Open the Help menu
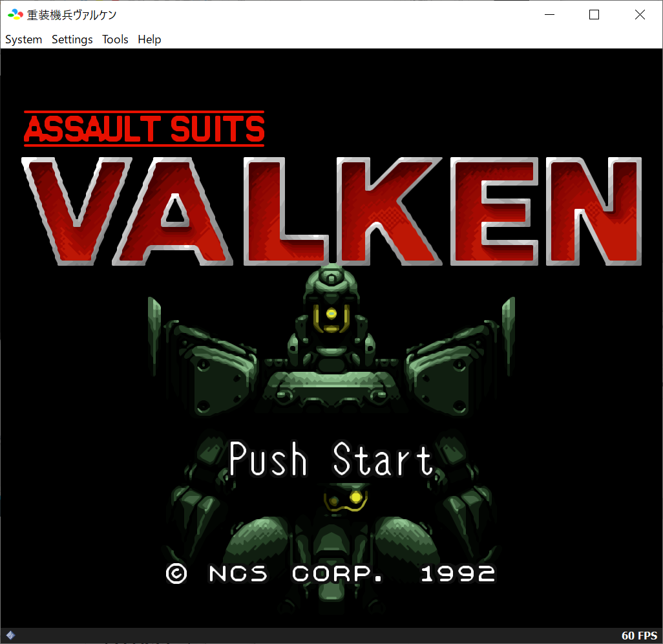 click(149, 39)
